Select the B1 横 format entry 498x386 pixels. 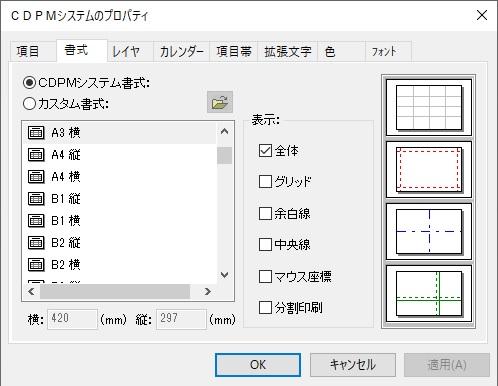tap(120, 221)
